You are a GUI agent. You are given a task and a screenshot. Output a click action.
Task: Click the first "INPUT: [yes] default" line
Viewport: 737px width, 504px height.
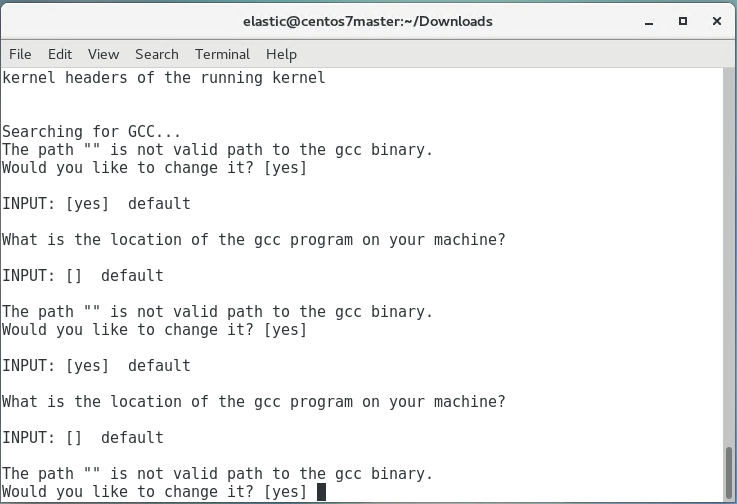(96, 204)
